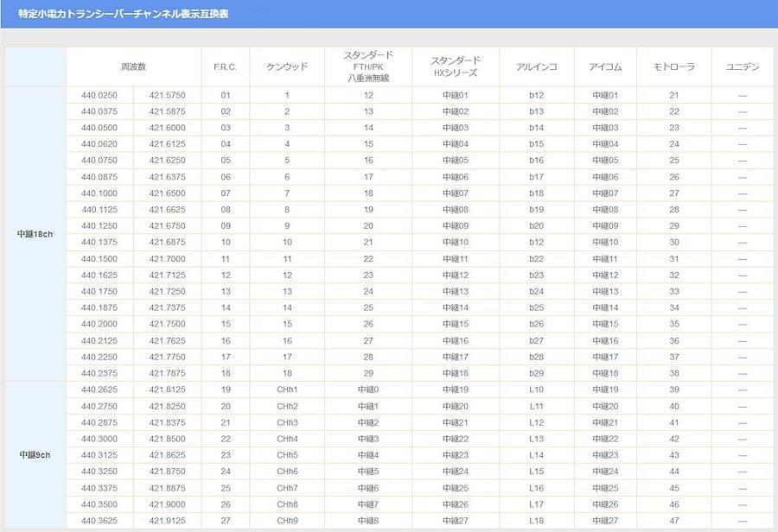The image size is (778, 532).
Task: Click the ユニデン column header
Action: tap(743, 66)
